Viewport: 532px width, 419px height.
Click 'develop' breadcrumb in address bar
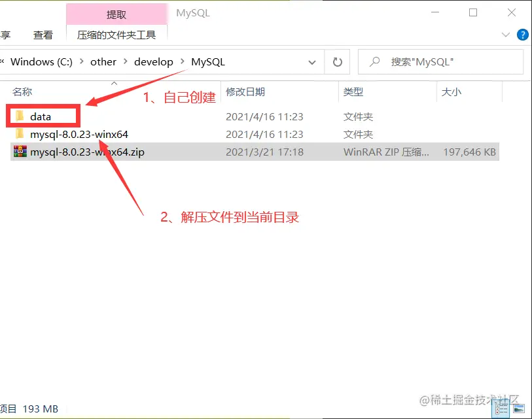153,62
